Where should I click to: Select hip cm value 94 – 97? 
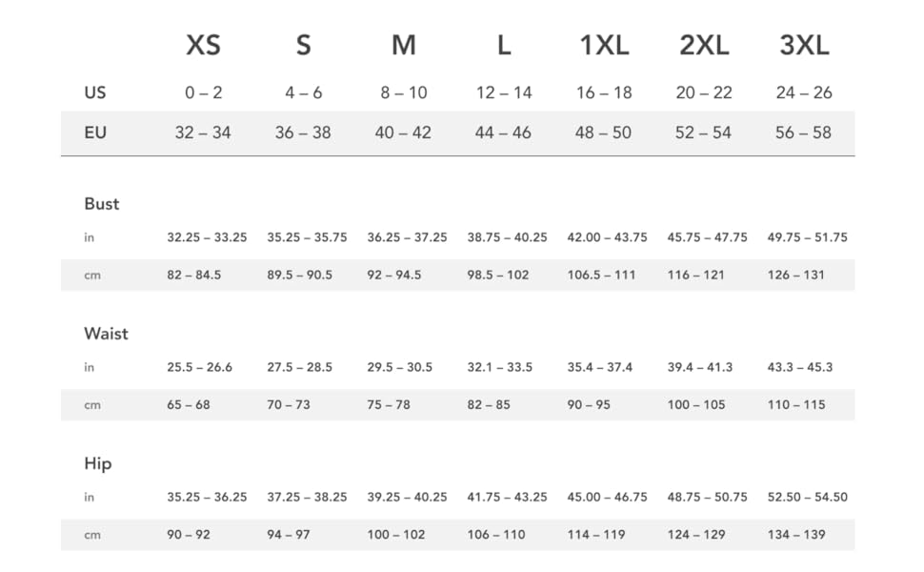click(x=289, y=535)
